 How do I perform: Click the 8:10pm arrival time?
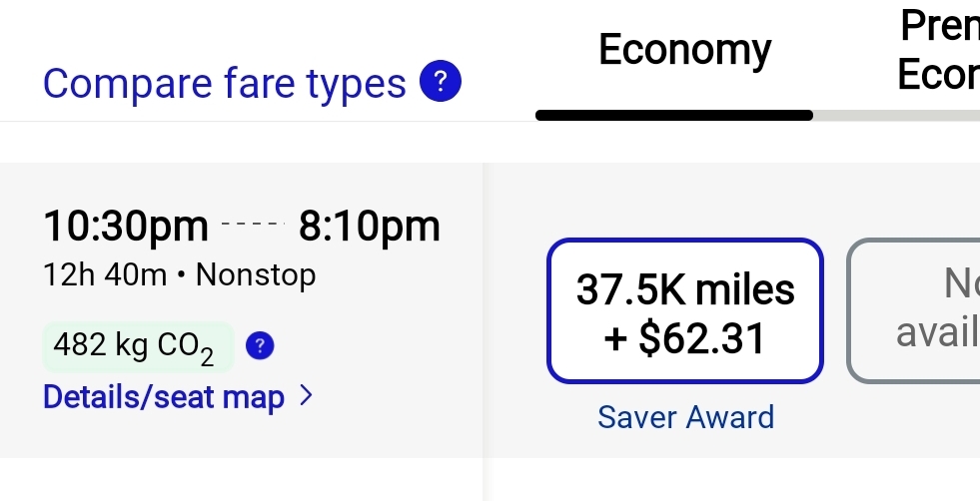pos(370,227)
